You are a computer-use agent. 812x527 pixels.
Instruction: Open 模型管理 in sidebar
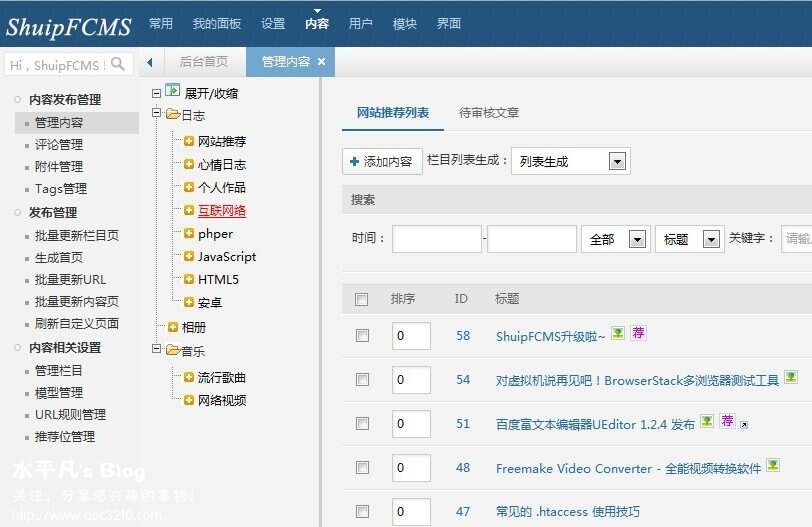pos(59,392)
